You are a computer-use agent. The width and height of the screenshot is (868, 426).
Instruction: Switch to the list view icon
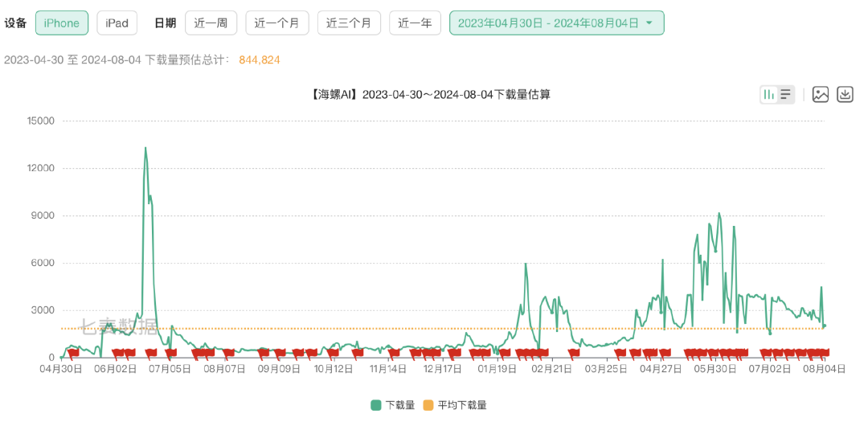(x=786, y=95)
